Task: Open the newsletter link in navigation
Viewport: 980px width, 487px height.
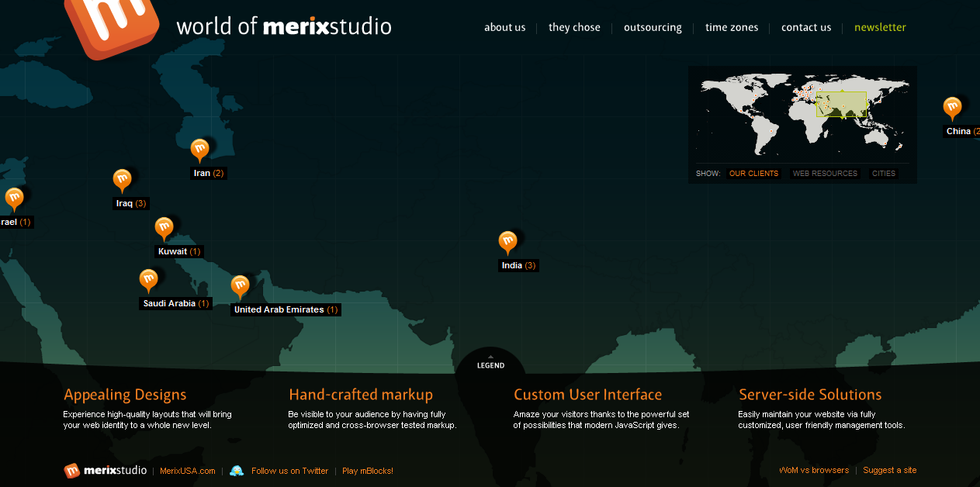Action: click(880, 27)
